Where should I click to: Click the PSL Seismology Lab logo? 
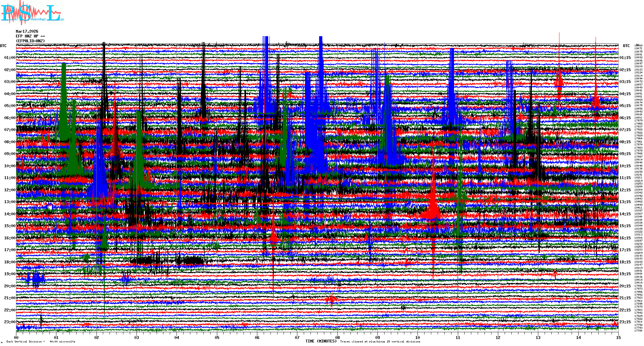[x=31, y=13]
